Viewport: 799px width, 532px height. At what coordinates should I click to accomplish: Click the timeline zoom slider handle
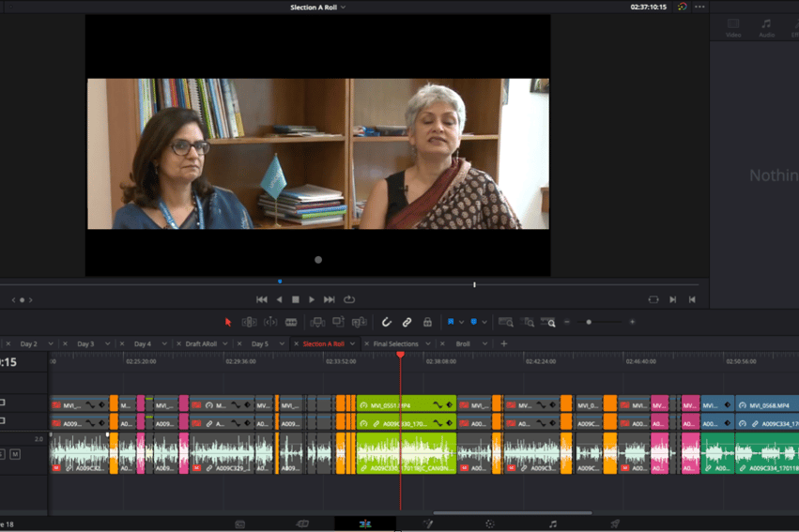[x=589, y=322]
